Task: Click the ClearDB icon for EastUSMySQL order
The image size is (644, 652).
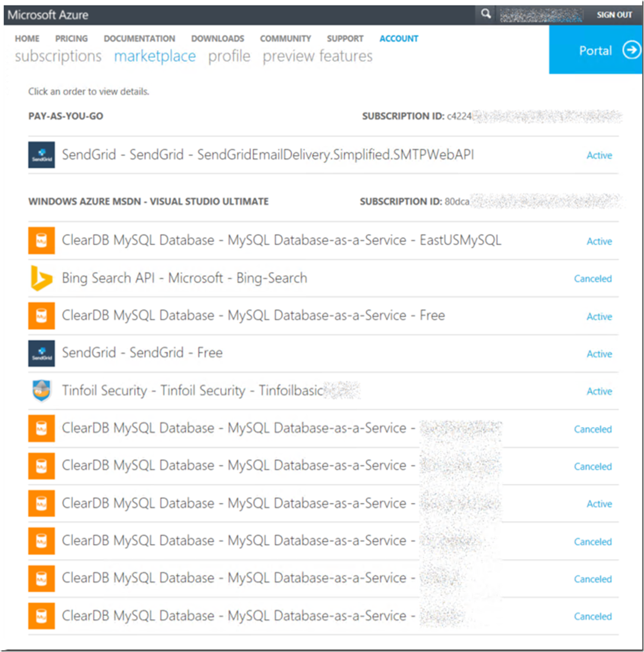Action: (41, 240)
